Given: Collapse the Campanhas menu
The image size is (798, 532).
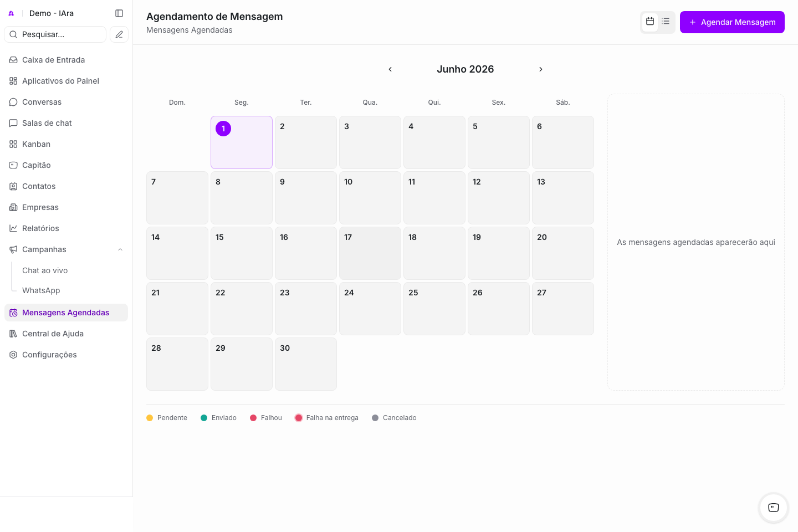Looking at the screenshot, I should click(x=120, y=249).
